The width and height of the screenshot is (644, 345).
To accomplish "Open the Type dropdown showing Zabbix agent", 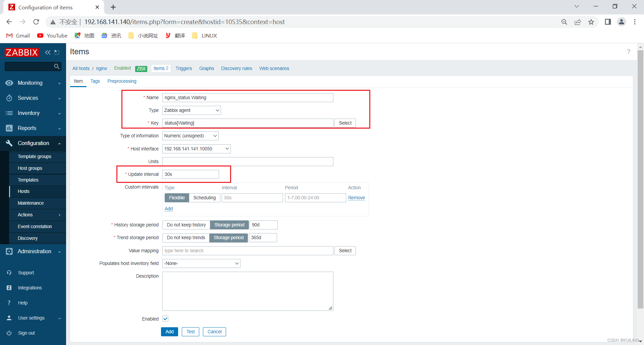I will click(192, 110).
